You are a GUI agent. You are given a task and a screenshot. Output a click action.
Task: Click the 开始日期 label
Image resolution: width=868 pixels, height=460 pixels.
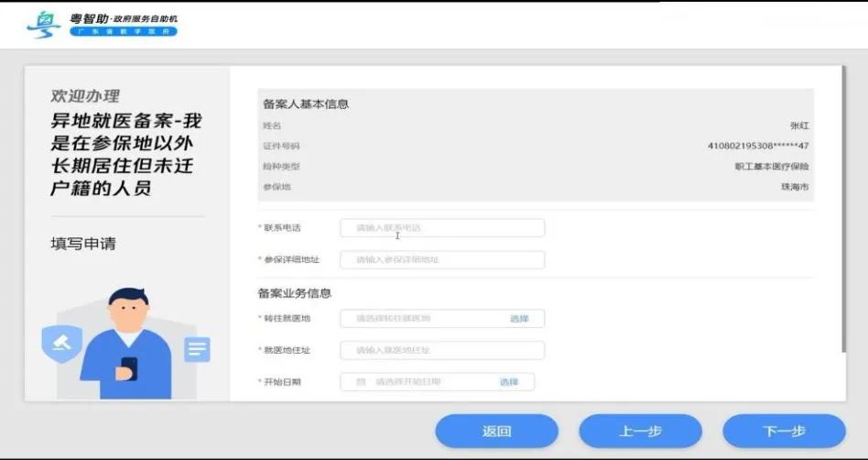tap(282, 382)
